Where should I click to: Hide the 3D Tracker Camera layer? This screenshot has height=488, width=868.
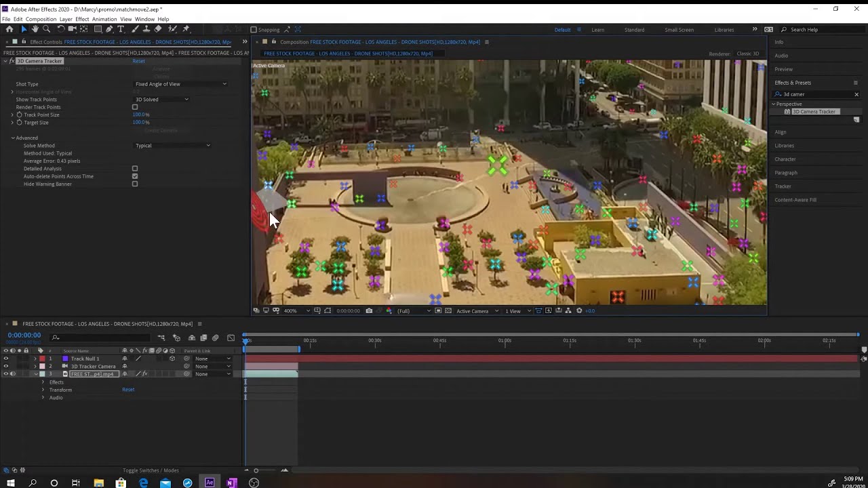6,366
